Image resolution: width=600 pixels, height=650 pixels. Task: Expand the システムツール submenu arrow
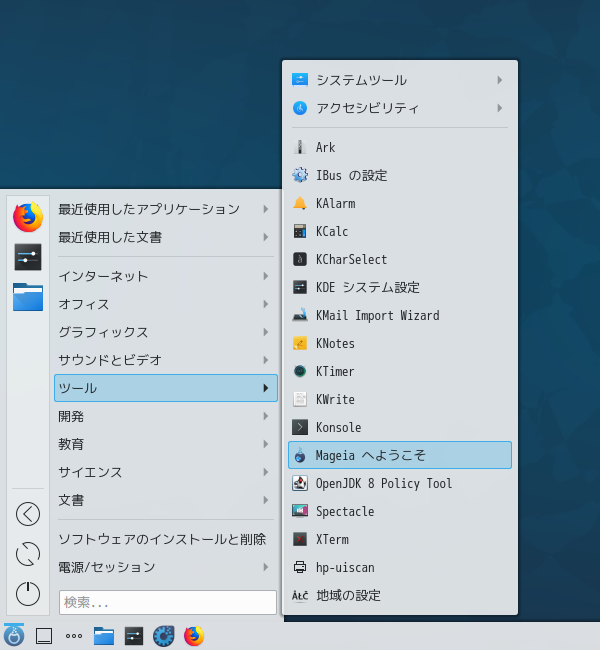[500, 80]
